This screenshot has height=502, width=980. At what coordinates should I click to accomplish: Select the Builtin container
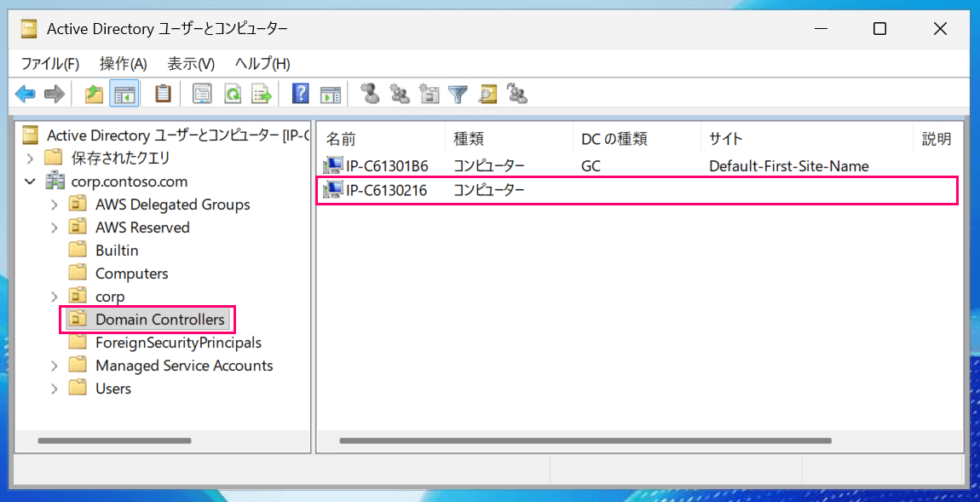coord(117,250)
